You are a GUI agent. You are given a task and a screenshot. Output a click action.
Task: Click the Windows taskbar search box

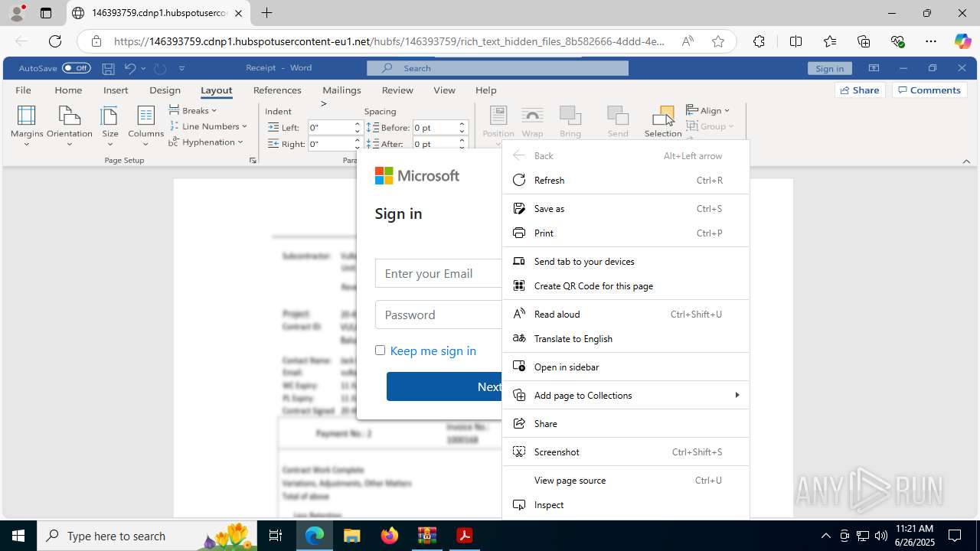[147, 536]
